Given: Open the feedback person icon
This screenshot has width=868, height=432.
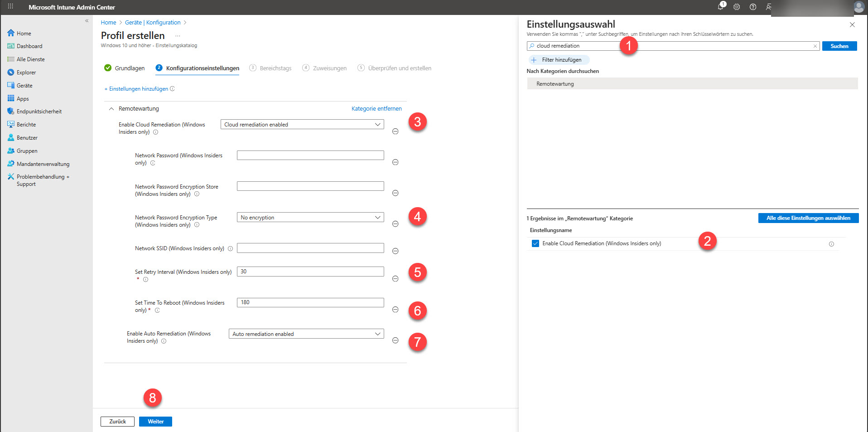Looking at the screenshot, I should [x=769, y=7].
